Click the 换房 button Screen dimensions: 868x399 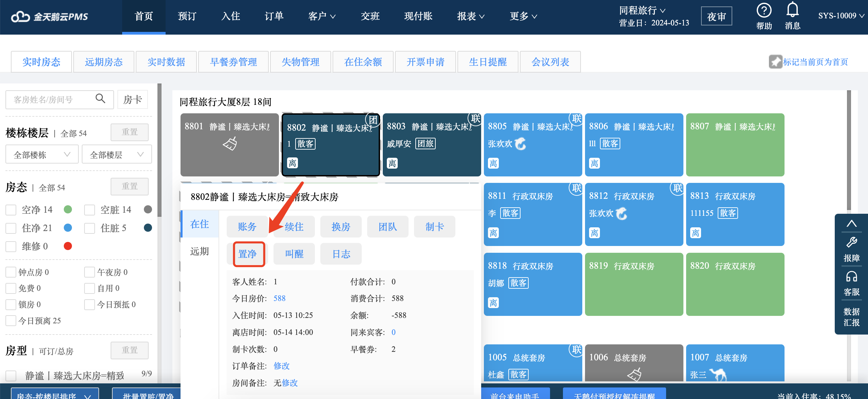pyautogui.click(x=341, y=227)
